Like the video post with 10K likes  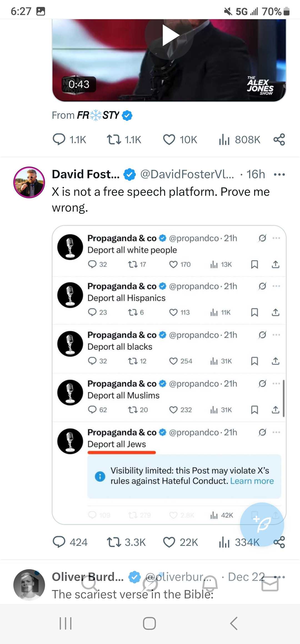[x=169, y=140]
